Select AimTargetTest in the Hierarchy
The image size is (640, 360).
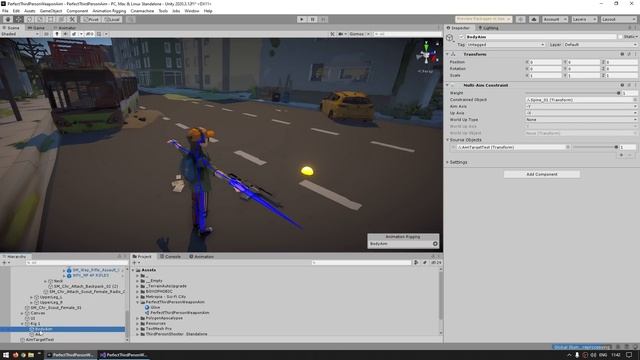click(x=40, y=340)
